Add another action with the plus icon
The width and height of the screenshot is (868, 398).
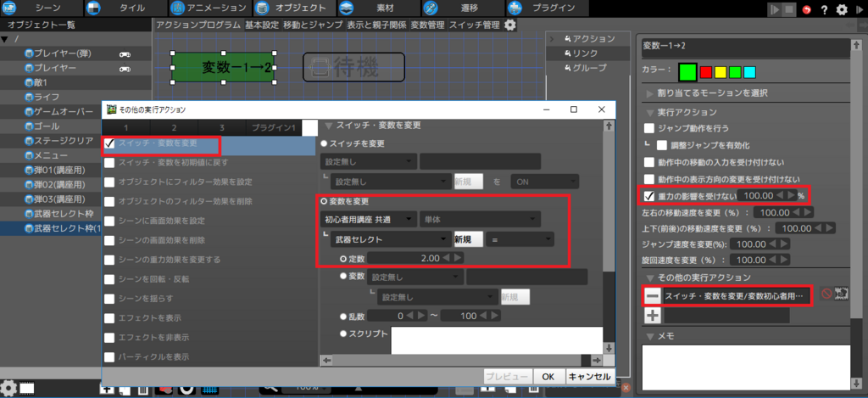[x=653, y=316]
